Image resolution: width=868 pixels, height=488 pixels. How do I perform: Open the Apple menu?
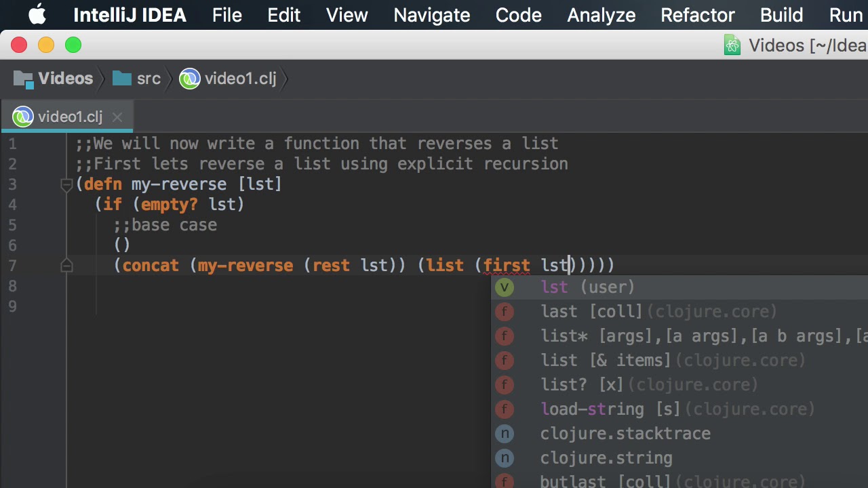(x=38, y=15)
